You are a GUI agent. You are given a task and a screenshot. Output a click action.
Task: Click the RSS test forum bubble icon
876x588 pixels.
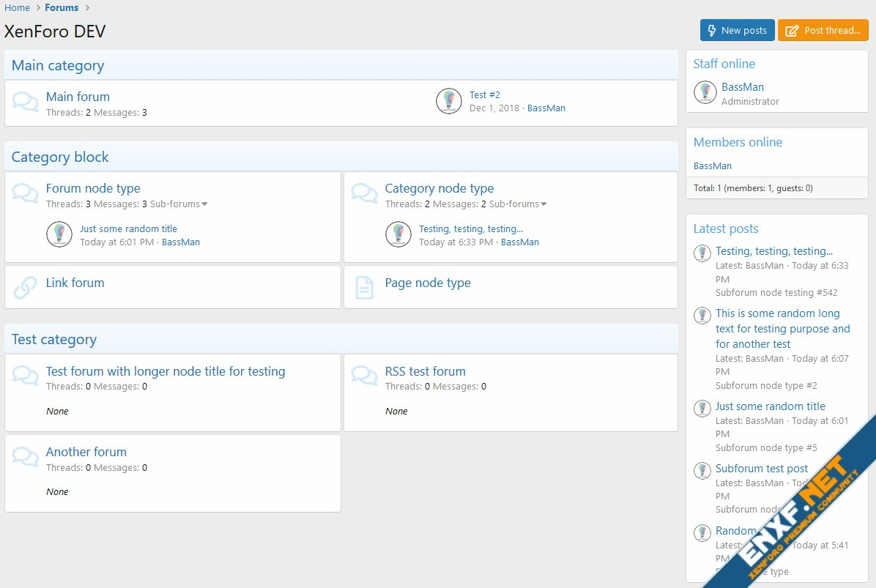pyautogui.click(x=364, y=376)
